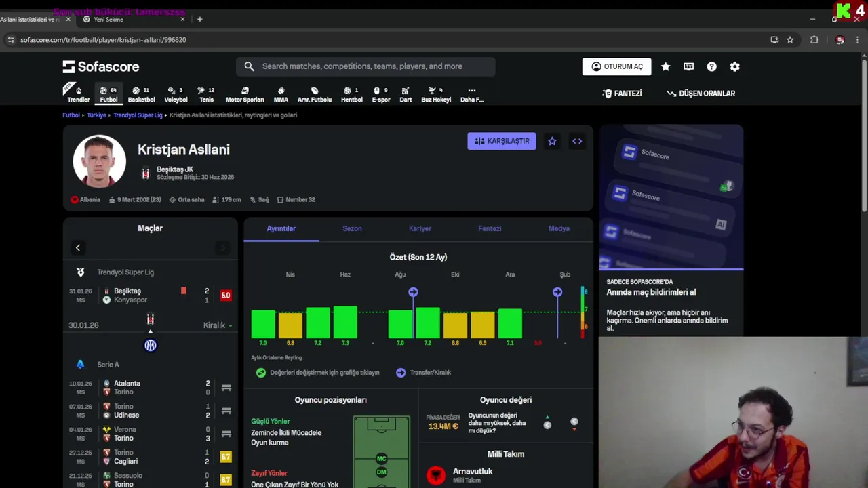Select E-spor category

381,94
